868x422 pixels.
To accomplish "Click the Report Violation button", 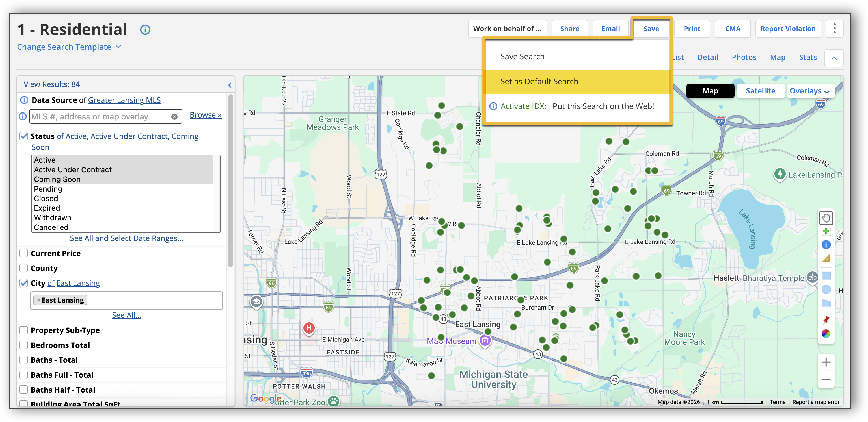I will coord(788,29).
